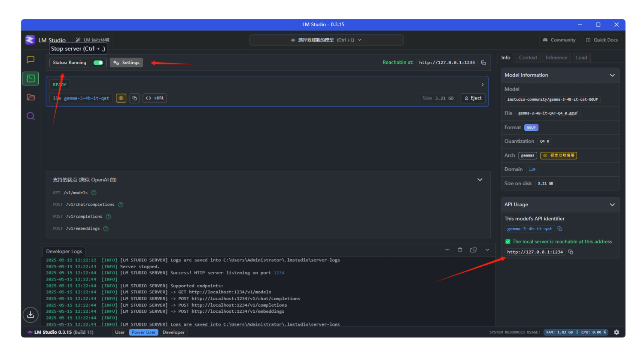Select the Power User mode

pos(143,332)
